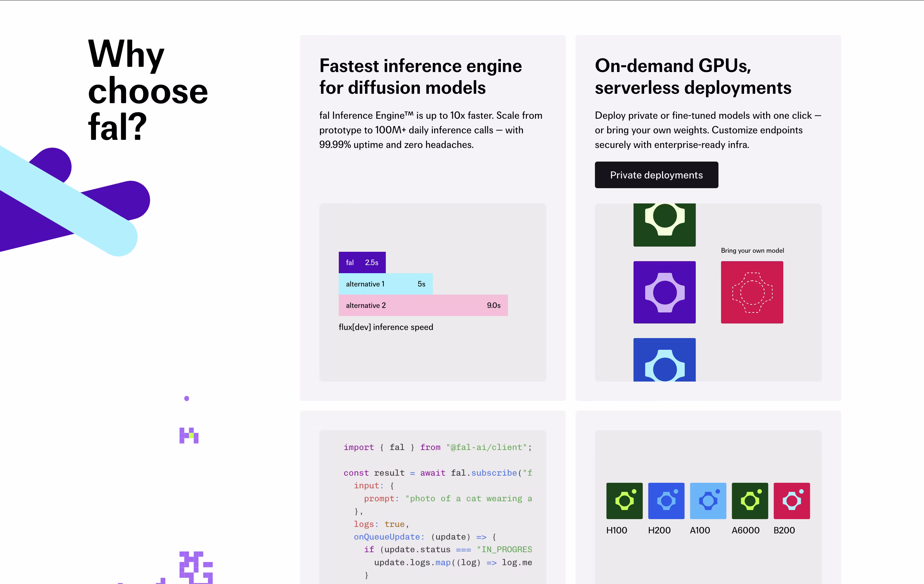The height and width of the screenshot is (584, 924).
Task: Click the red dashed Bring your own model tile
Action: [752, 292]
